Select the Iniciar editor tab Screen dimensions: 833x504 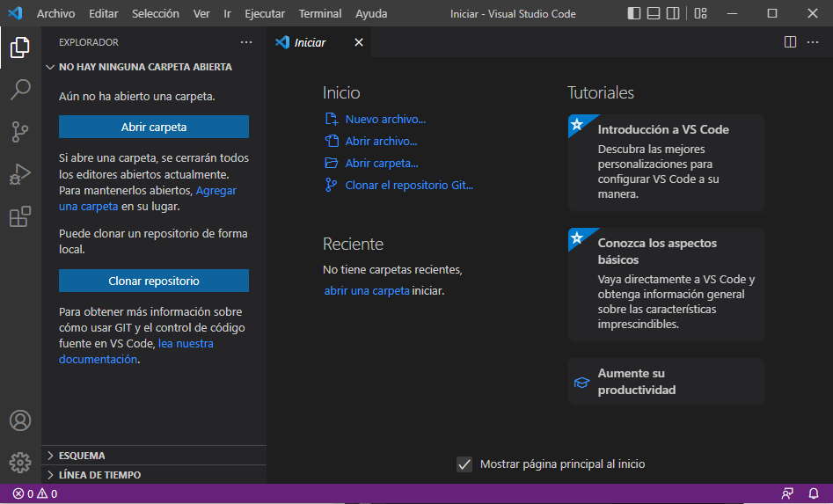(318, 42)
